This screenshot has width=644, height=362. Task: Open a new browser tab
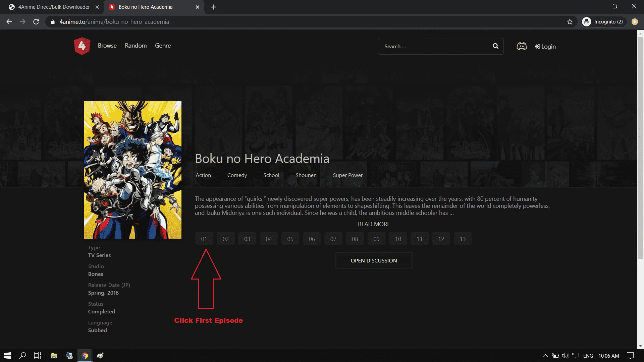pos(213,7)
